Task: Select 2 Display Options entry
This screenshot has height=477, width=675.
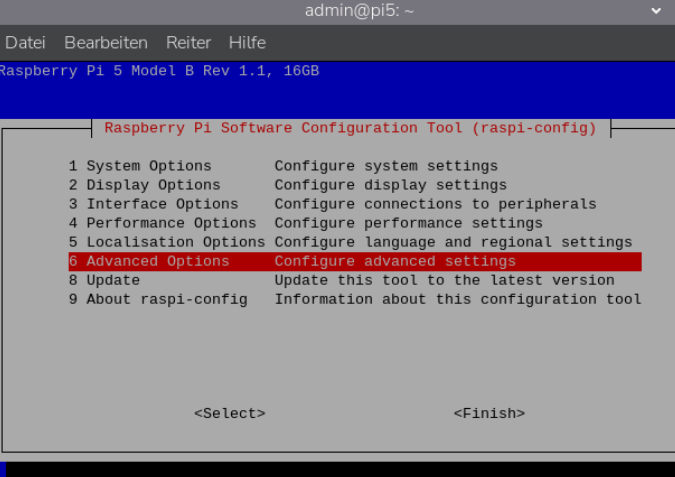Action: (144, 185)
